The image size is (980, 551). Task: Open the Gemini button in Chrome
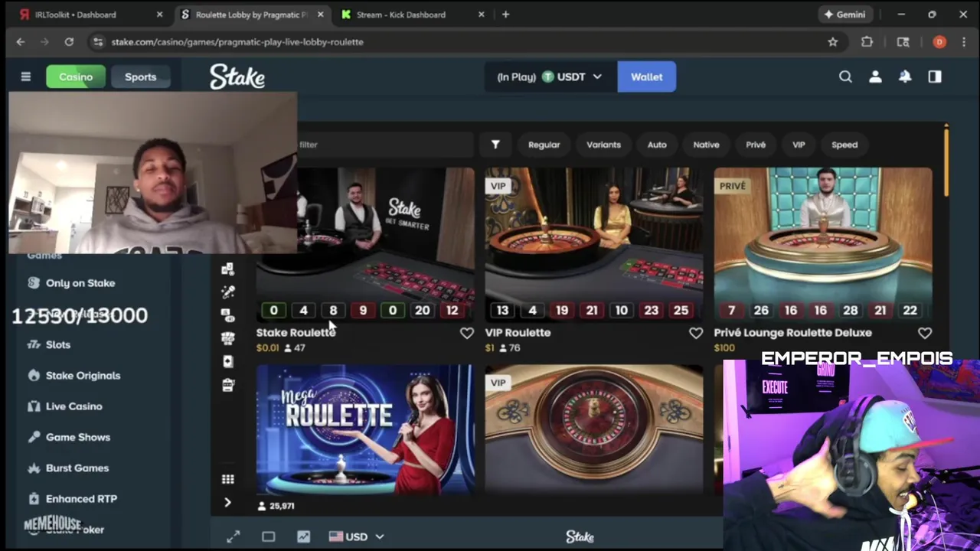[x=845, y=15]
